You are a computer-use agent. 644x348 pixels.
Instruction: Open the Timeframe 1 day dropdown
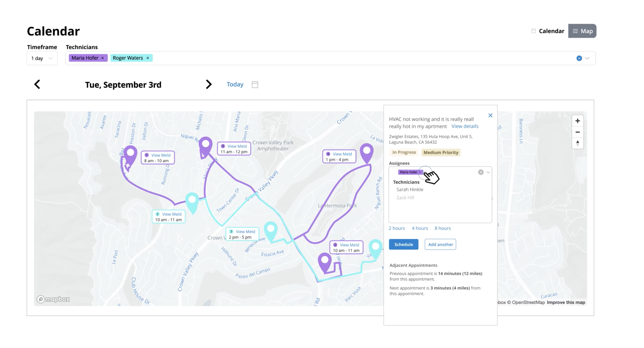(42, 58)
